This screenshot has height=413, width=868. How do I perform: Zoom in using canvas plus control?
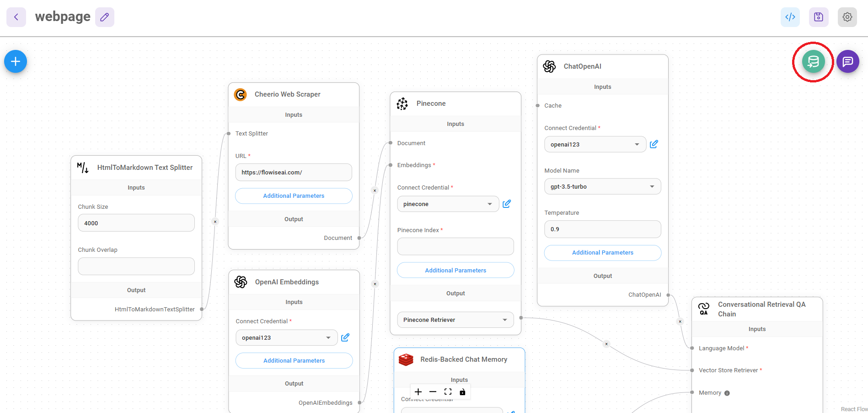point(418,392)
